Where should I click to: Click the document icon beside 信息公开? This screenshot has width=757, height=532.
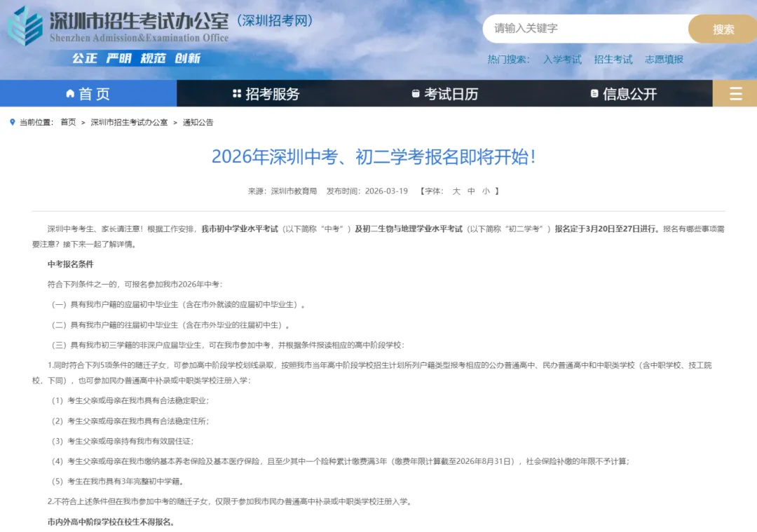(593, 93)
